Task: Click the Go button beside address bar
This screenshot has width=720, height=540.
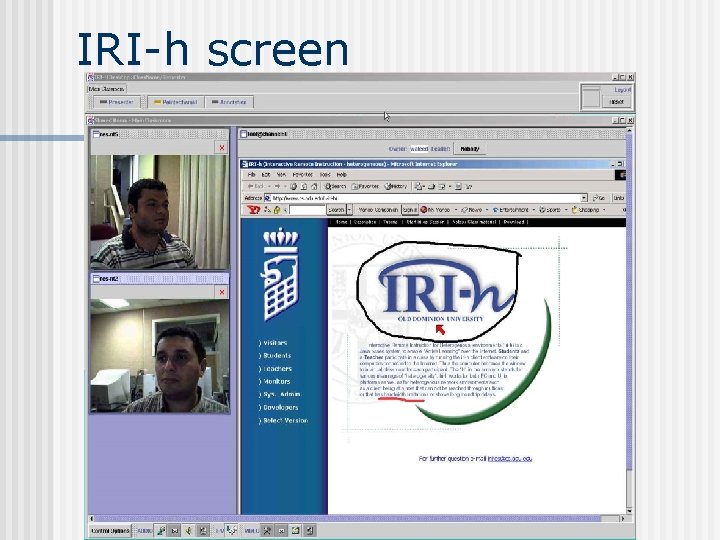Action: coord(599,198)
